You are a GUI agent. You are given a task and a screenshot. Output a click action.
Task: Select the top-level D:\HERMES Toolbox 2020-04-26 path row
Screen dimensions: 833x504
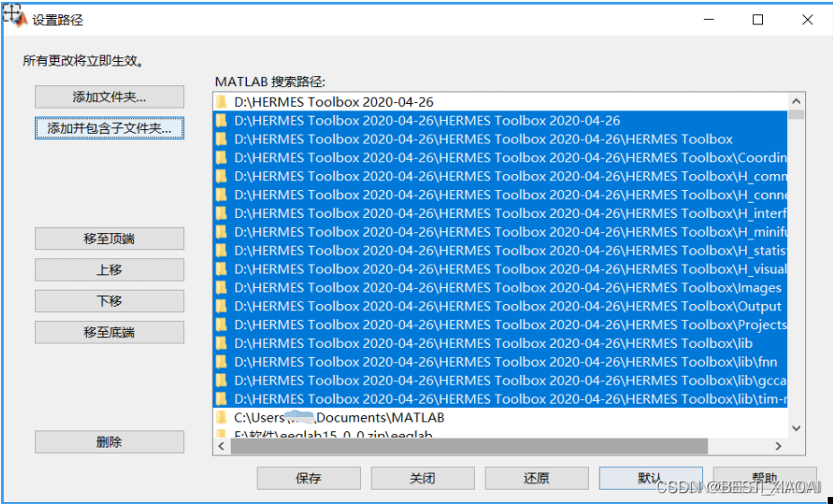[x=501, y=102]
